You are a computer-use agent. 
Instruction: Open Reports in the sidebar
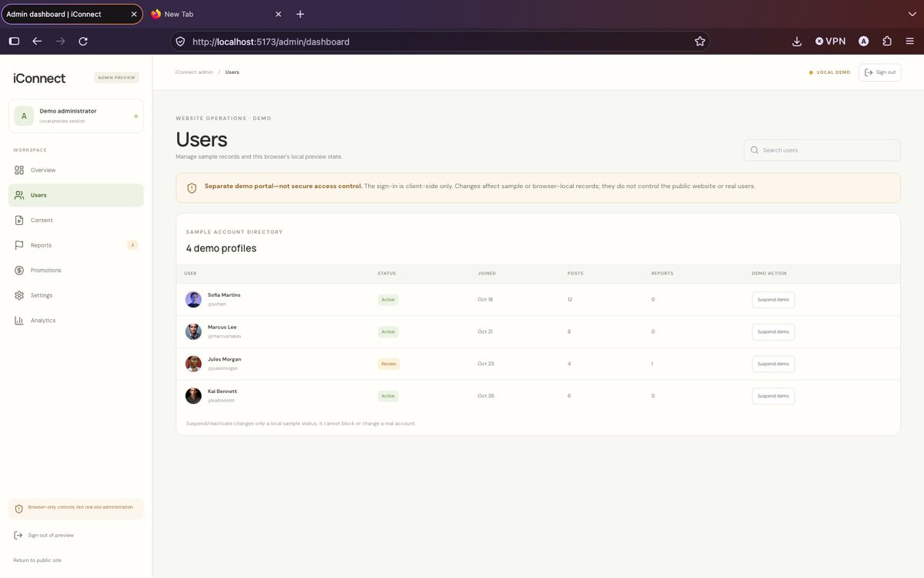click(x=75, y=245)
